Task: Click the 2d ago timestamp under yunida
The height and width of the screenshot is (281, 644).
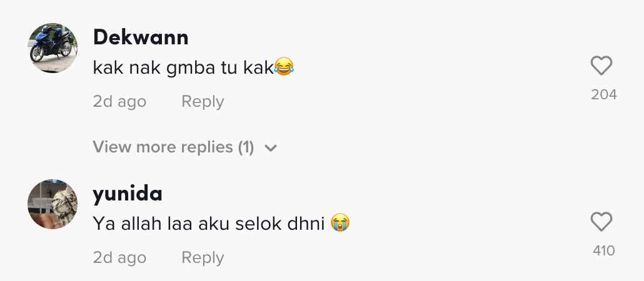Action: pos(119,258)
